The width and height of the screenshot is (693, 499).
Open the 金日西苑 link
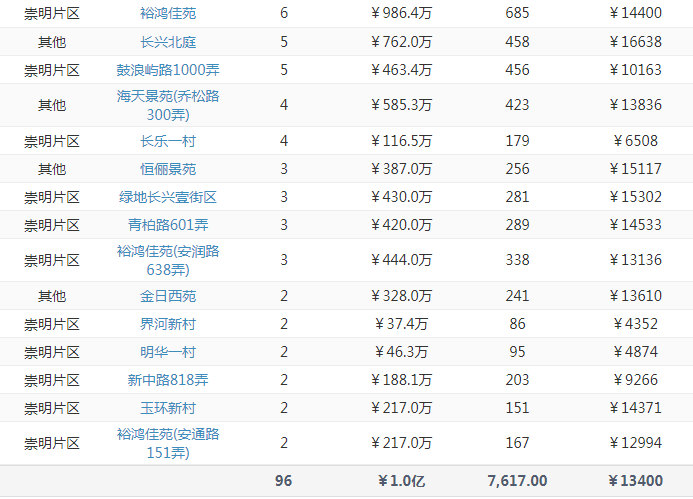(x=168, y=296)
